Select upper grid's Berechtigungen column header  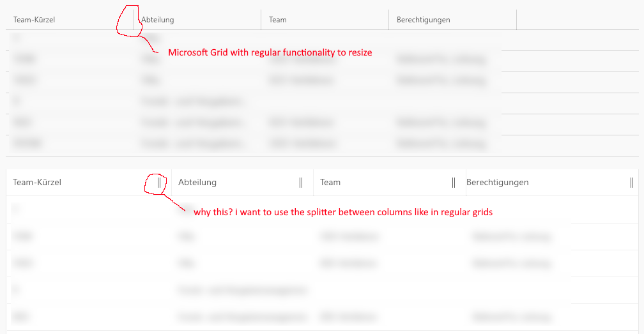pyautogui.click(x=423, y=20)
